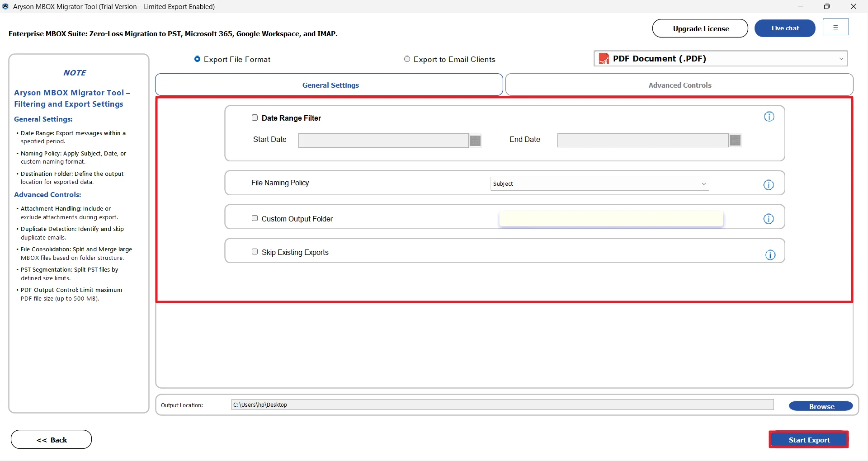Restore down the application window
The image size is (868, 461).
tap(827, 6)
